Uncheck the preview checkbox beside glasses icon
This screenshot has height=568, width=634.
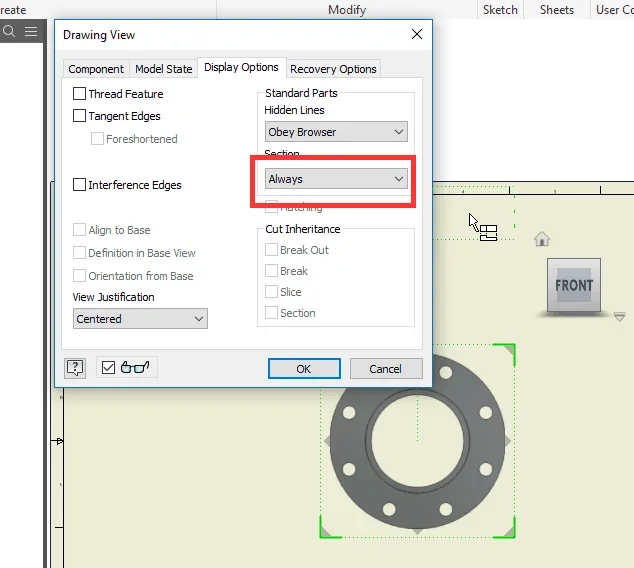[x=108, y=367]
